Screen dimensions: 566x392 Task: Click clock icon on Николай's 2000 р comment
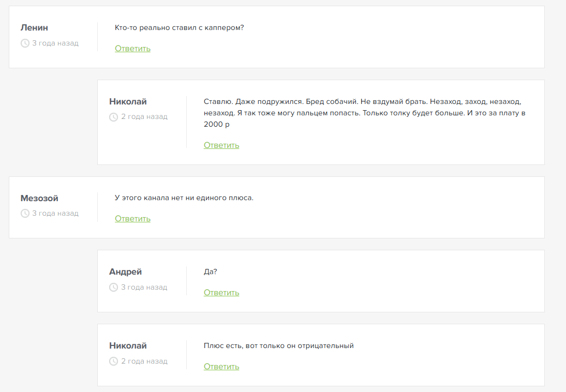coord(114,117)
